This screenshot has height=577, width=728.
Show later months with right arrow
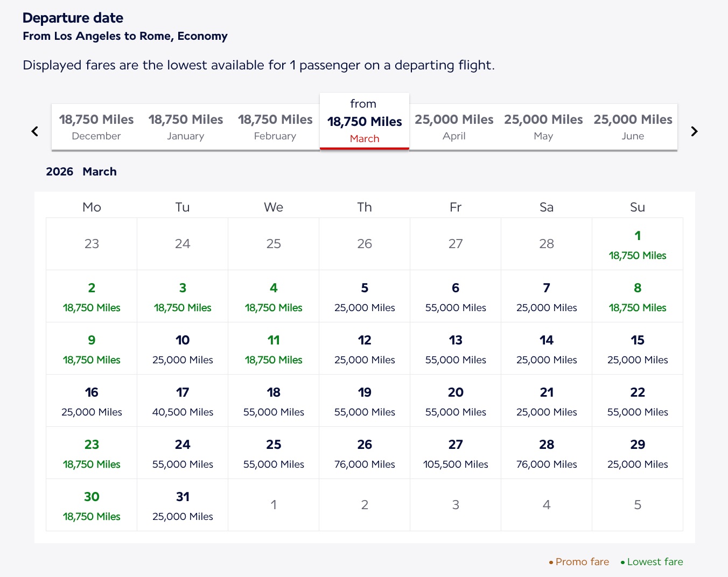pos(694,131)
